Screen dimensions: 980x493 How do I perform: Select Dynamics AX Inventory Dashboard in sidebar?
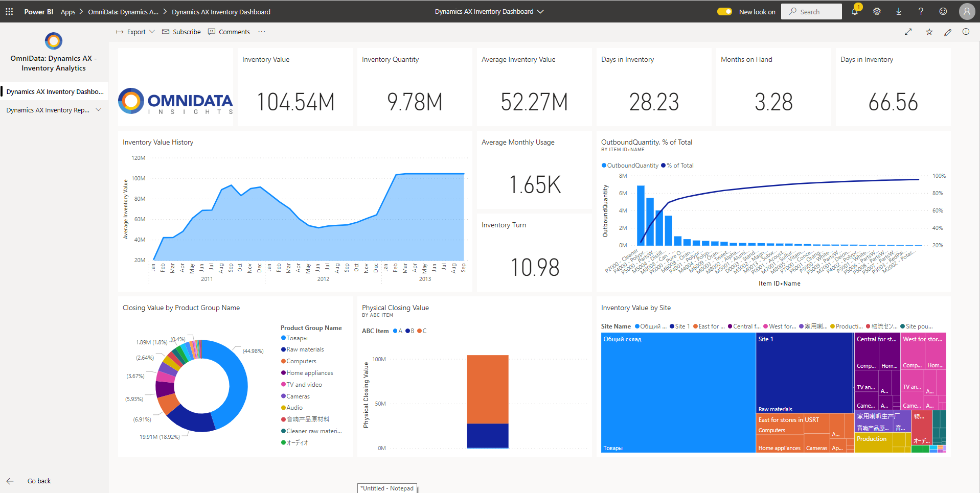(55, 91)
